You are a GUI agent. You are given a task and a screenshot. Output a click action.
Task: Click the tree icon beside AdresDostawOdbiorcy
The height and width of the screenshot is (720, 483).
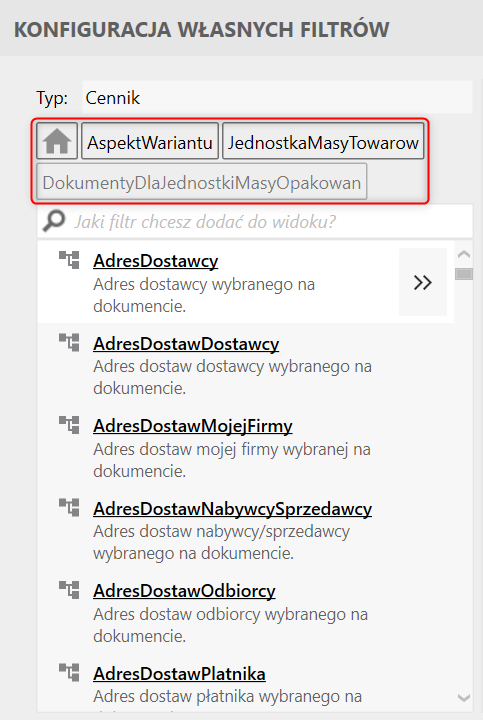(x=69, y=590)
